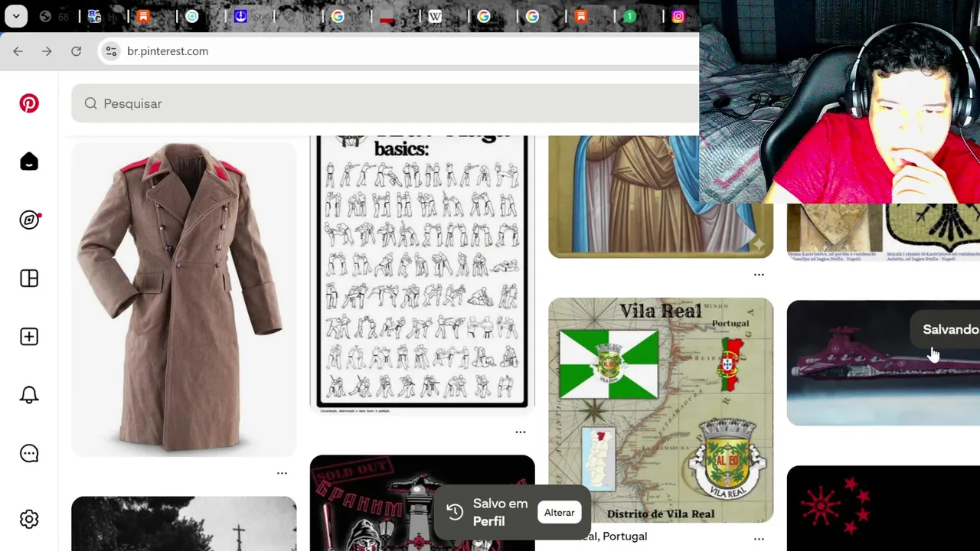Switch to the Instagram tab
Viewport: 980px width, 551px height.
coord(678,16)
